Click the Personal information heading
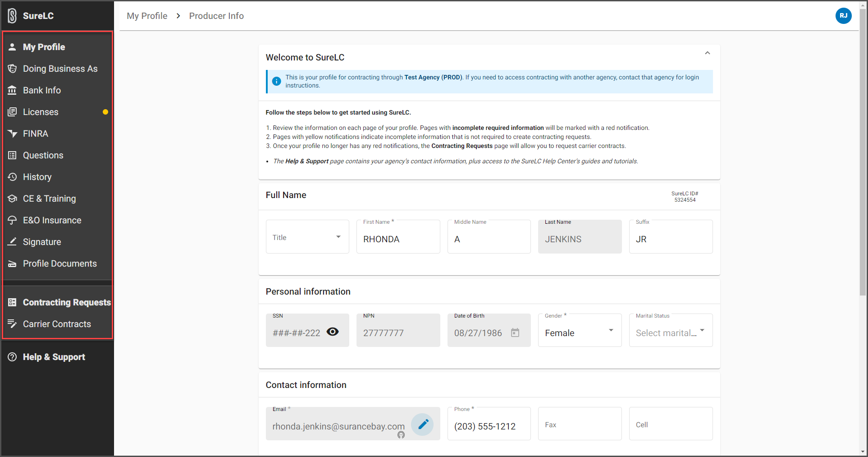 tap(308, 291)
